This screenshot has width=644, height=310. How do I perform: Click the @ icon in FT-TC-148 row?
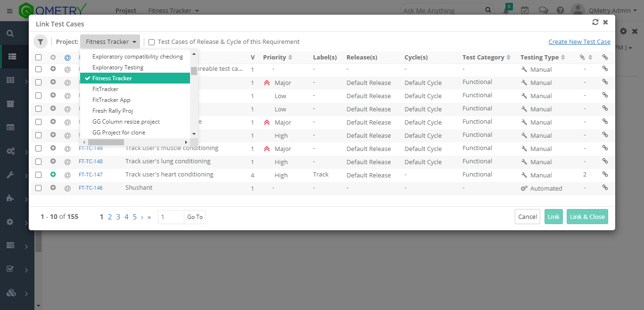(67, 162)
